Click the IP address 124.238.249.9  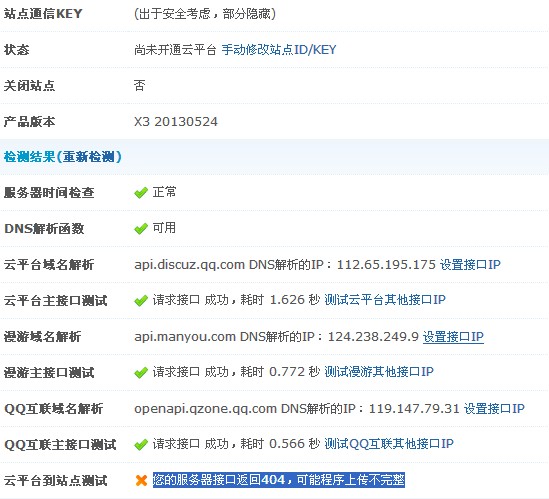point(373,337)
